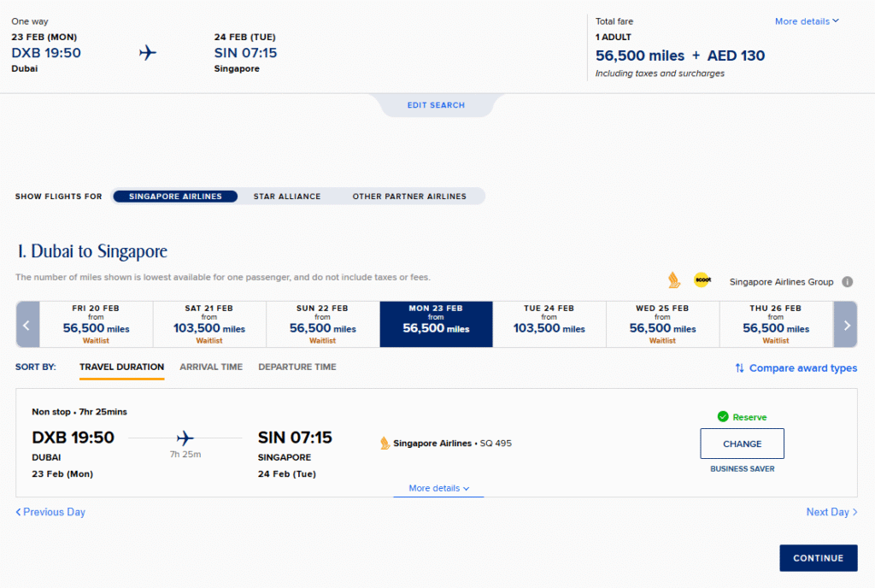Show earlier dates with left carousel arrow
Image resolution: width=875 pixels, height=588 pixels.
pyautogui.click(x=27, y=325)
